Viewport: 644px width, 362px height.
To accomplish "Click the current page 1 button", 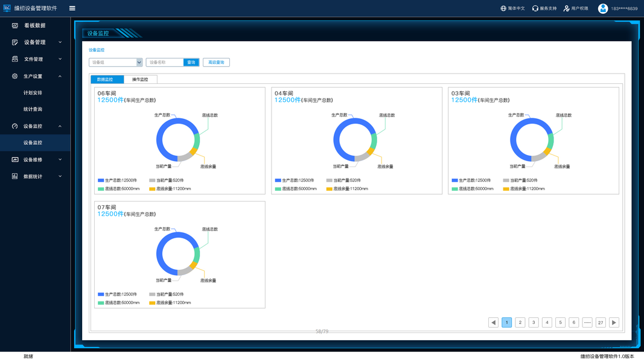I will pyautogui.click(x=507, y=323).
